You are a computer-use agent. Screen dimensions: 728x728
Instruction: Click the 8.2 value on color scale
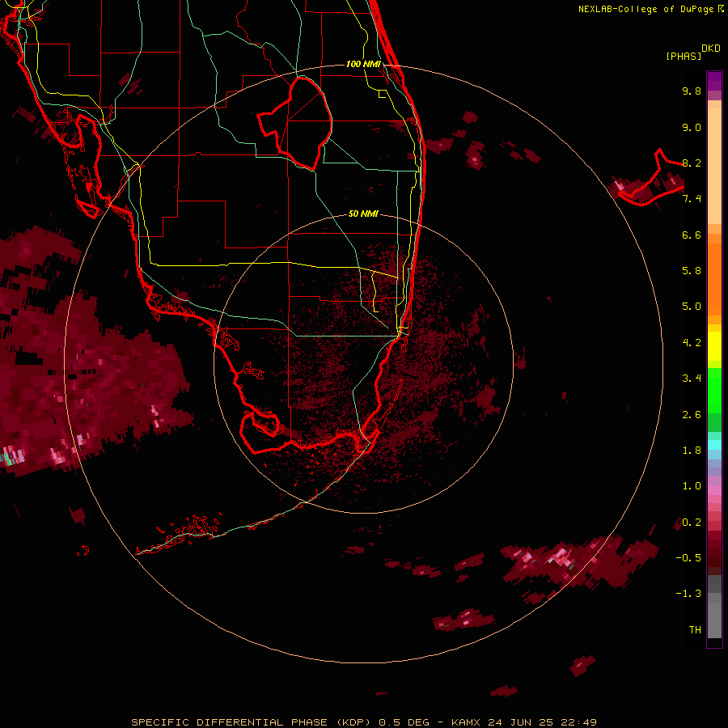tap(692, 163)
